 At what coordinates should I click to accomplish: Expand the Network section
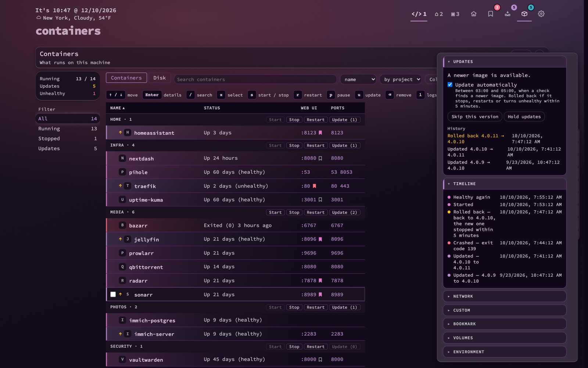point(505,296)
